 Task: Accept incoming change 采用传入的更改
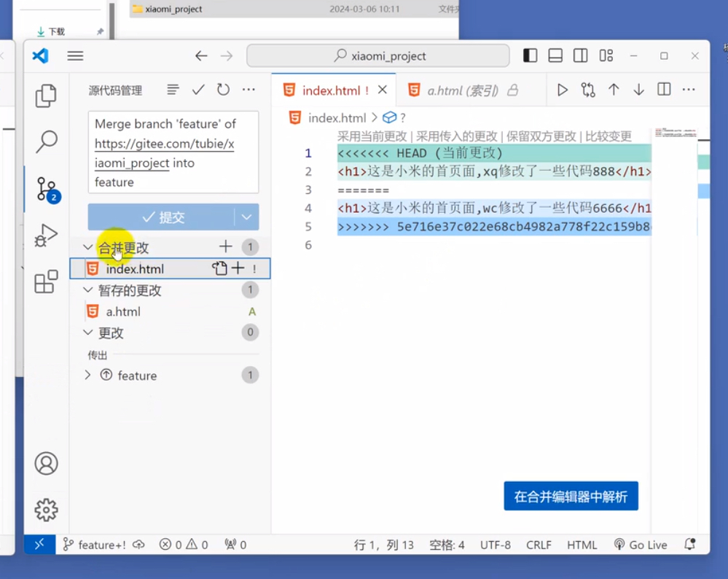(x=456, y=136)
